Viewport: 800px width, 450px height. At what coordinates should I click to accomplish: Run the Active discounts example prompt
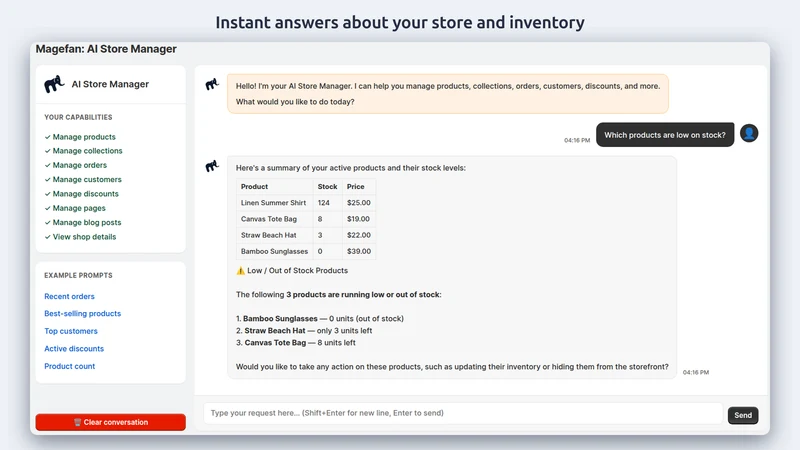[x=74, y=349]
